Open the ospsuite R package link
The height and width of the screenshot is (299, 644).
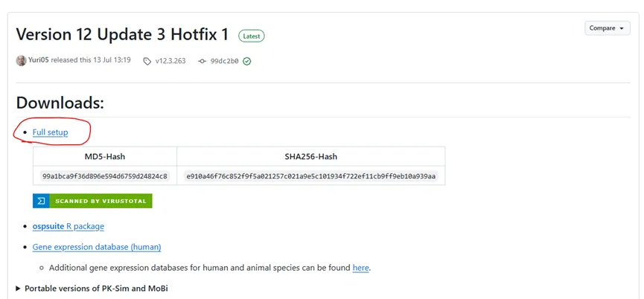click(x=68, y=226)
